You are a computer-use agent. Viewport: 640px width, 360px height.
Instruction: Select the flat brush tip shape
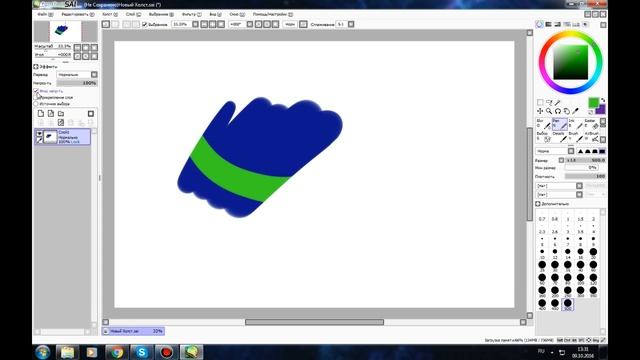pyautogui.click(x=602, y=151)
